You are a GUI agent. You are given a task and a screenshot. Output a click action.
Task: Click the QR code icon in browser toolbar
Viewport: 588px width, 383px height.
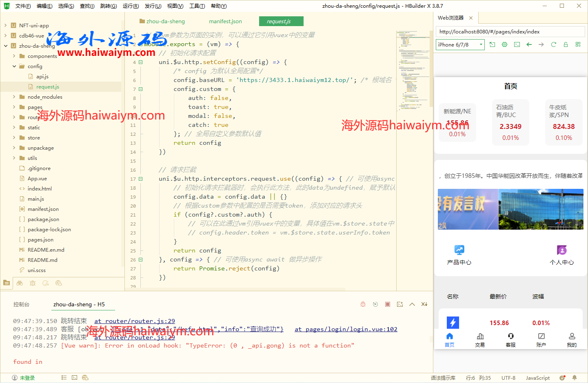click(578, 44)
